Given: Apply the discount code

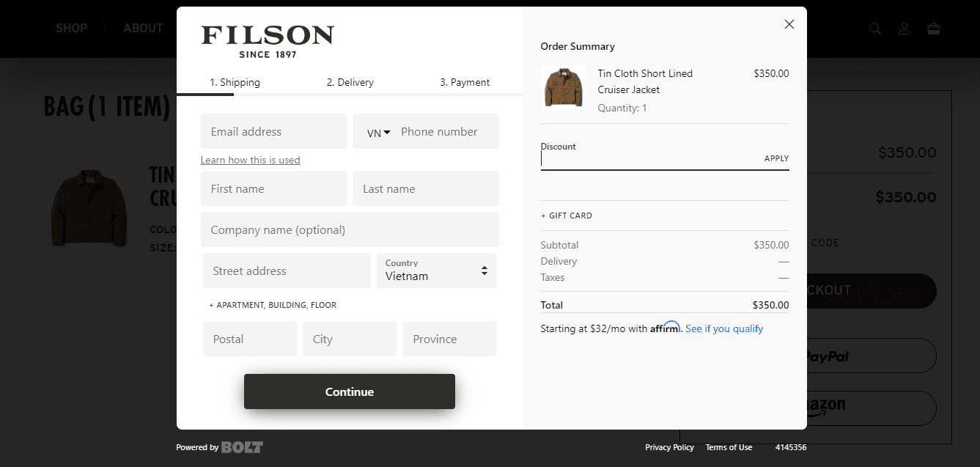Looking at the screenshot, I should [x=776, y=158].
